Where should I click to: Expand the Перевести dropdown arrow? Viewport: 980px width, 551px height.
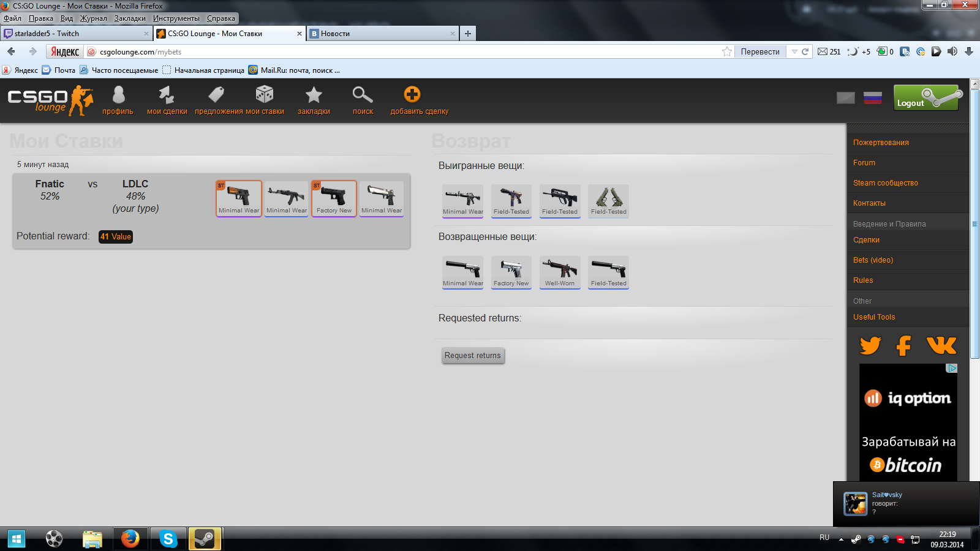[x=794, y=51]
